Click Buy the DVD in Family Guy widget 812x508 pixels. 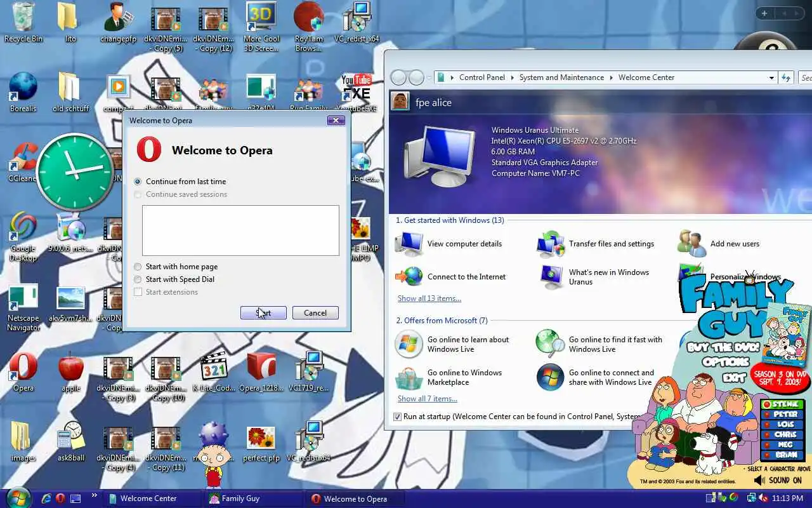(723, 347)
